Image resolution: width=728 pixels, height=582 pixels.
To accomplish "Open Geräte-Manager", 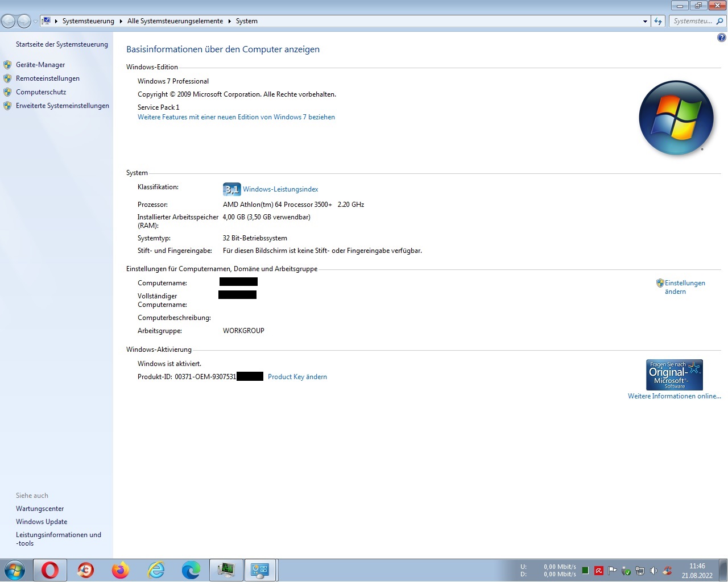I will [x=40, y=65].
